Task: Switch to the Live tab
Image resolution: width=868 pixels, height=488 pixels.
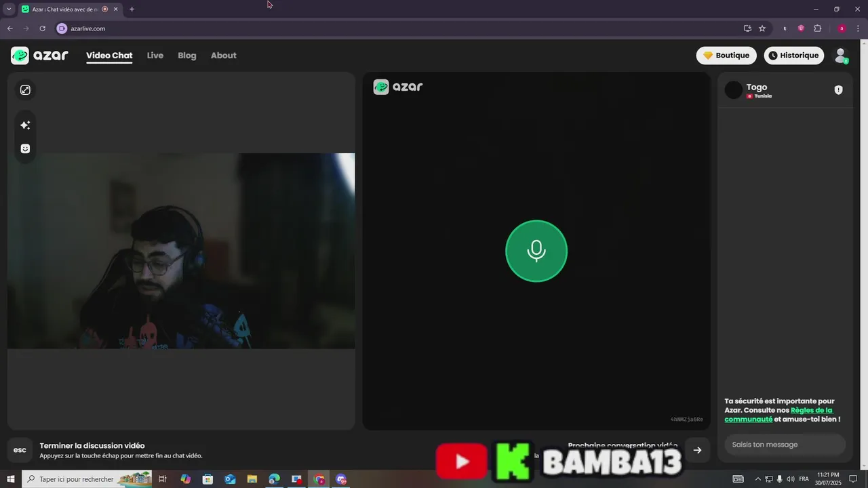Action: click(155, 56)
